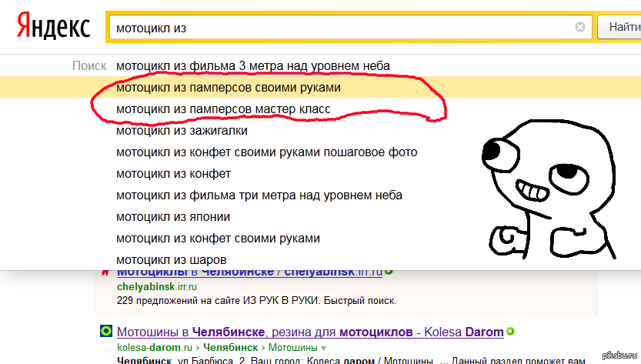Choose suggestion 'мотоцикл из шаров'

click(172, 260)
